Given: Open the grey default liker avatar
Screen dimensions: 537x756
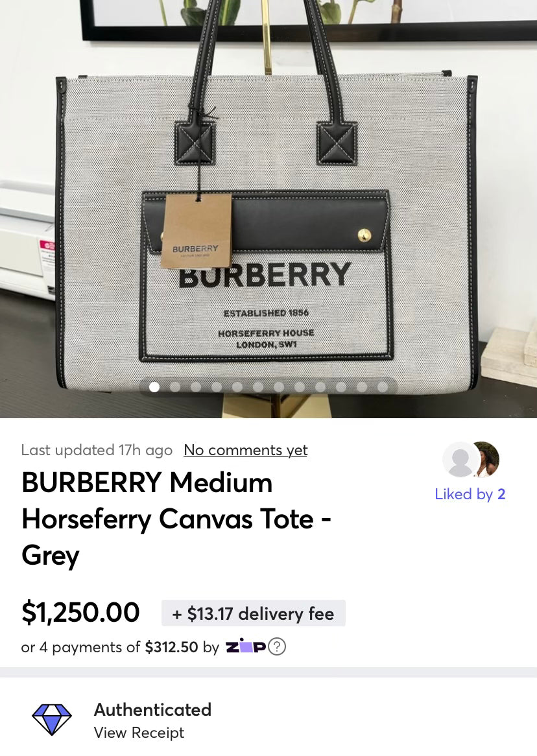Looking at the screenshot, I should [x=460, y=460].
